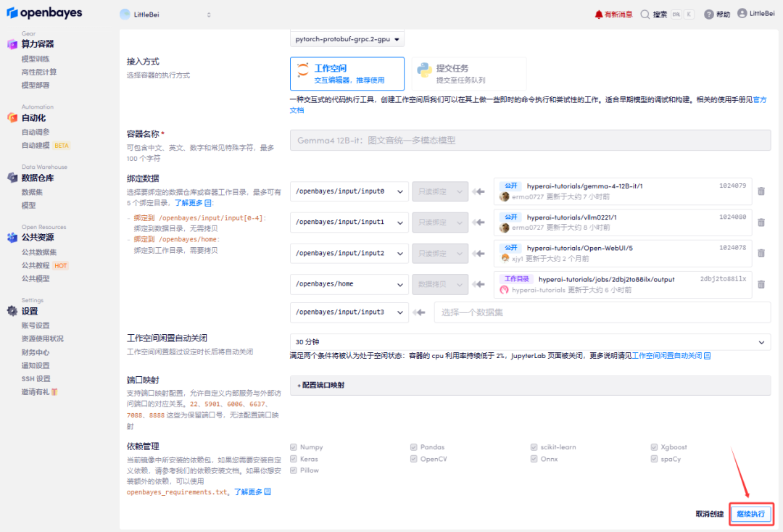783x532 pixels.
Task: Open the LittleBei workspace switcher
Action: (x=165, y=14)
